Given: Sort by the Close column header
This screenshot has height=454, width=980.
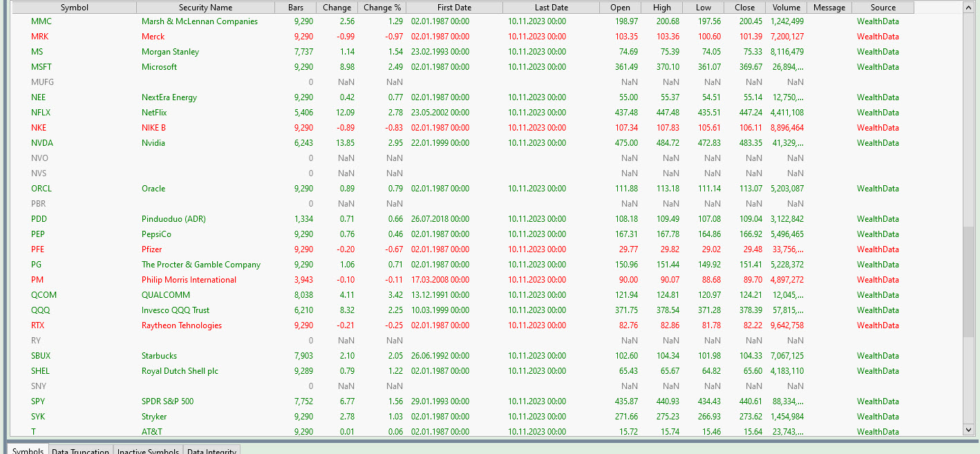Looking at the screenshot, I should coord(744,8).
